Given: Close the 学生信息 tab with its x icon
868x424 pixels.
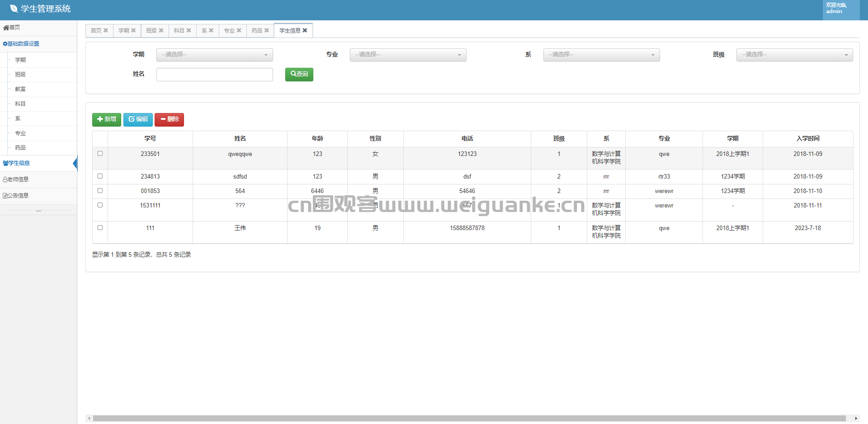Looking at the screenshot, I should 305,30.
